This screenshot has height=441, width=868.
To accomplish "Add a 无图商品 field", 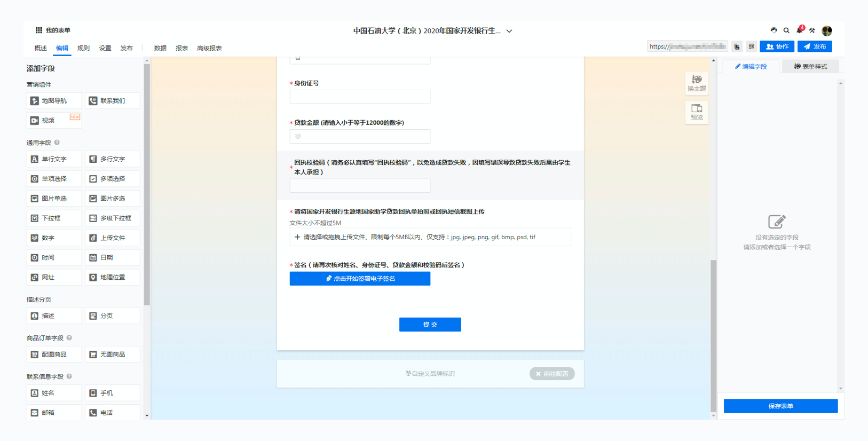I will click(x=113, y=355).
